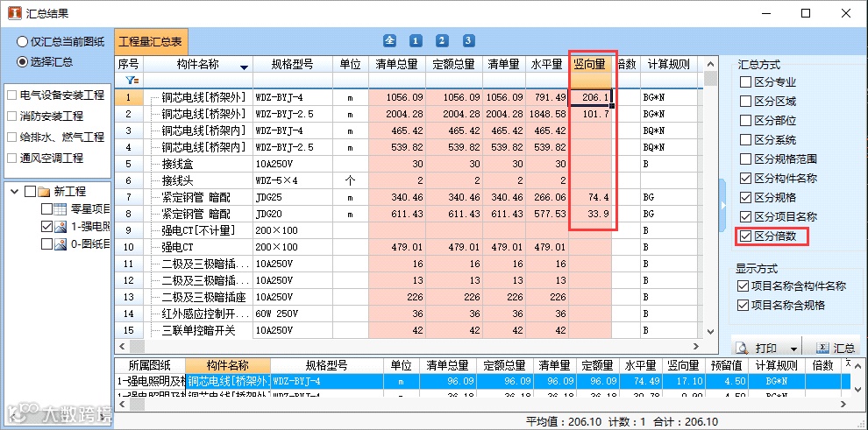Click the 所属图纸 header in detail table
This screenshot has height=430, width=868.
(x=149, y=365)
